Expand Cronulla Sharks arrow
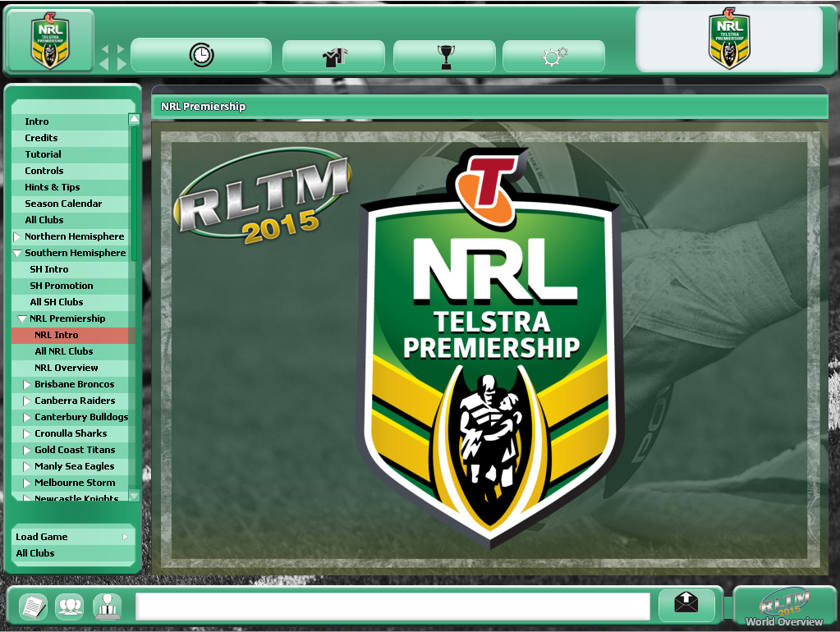Image resolution: width=840 pixels, height=632 pixels. pos(26,434)
